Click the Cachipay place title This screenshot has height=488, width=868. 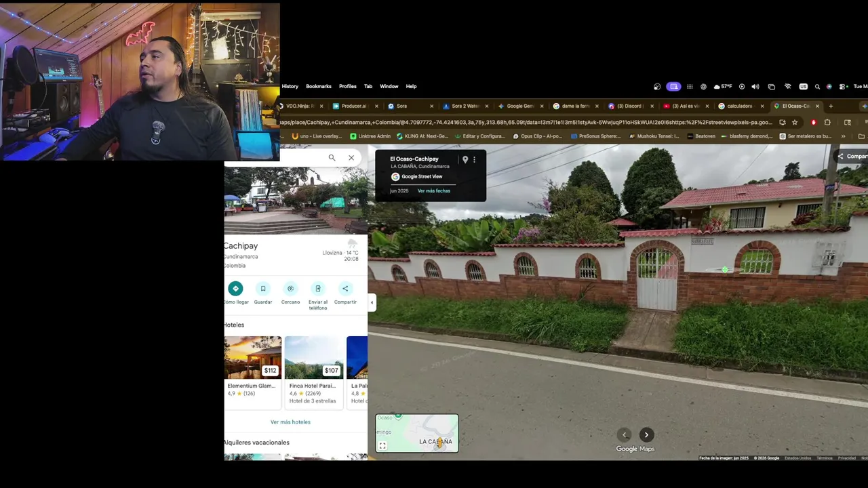pos(241,246)
